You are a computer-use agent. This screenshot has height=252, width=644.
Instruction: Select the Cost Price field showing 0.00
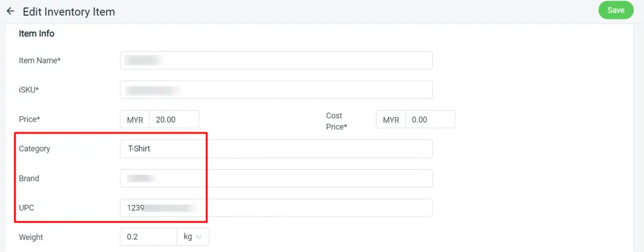point(430,119)
